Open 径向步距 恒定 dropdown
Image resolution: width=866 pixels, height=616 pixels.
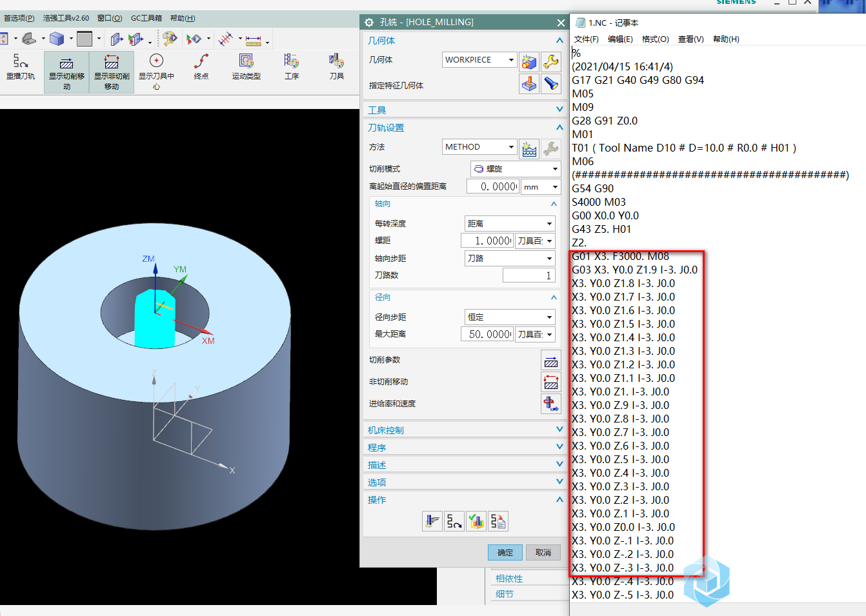[x=510, y=317]
